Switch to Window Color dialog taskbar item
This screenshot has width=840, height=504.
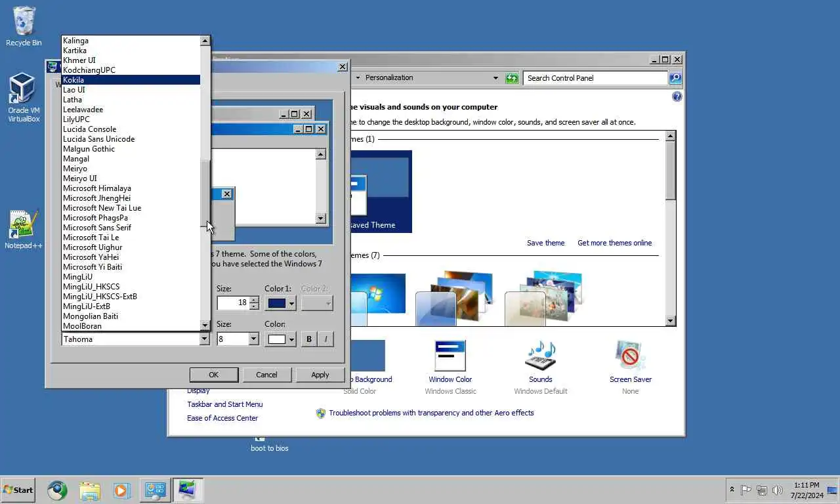click(x=188, y=490)
